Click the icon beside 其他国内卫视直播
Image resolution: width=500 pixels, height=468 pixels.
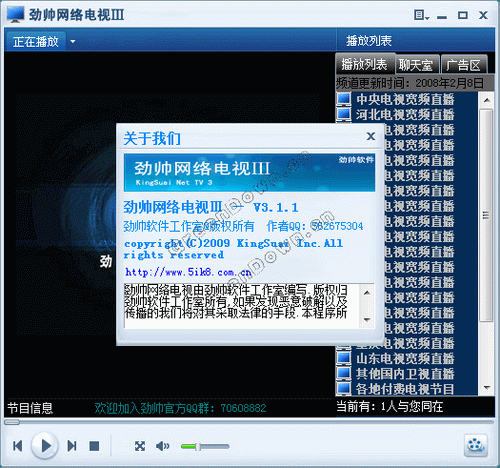344,373
